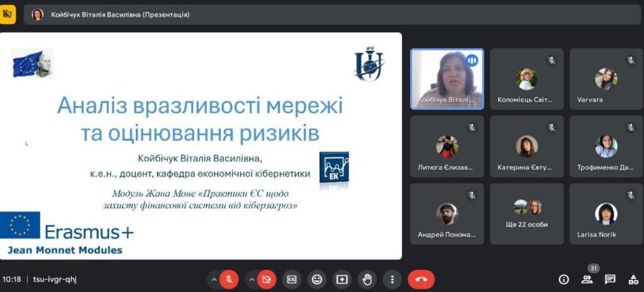Expand audio settings arrow beside the microphone
This screenshot has width=644, height=292.
pos(214,279)
